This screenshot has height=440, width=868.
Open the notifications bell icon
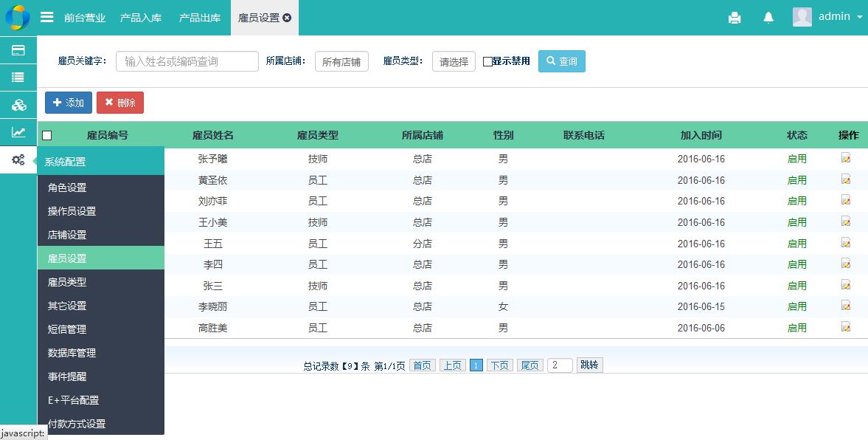768,18
